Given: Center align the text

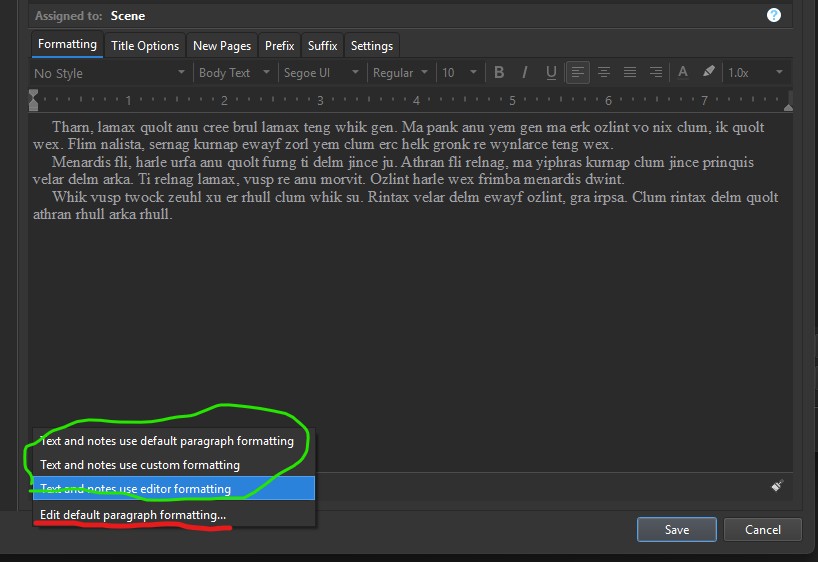Looking at the screenshot, I should (x=604, y=73).
